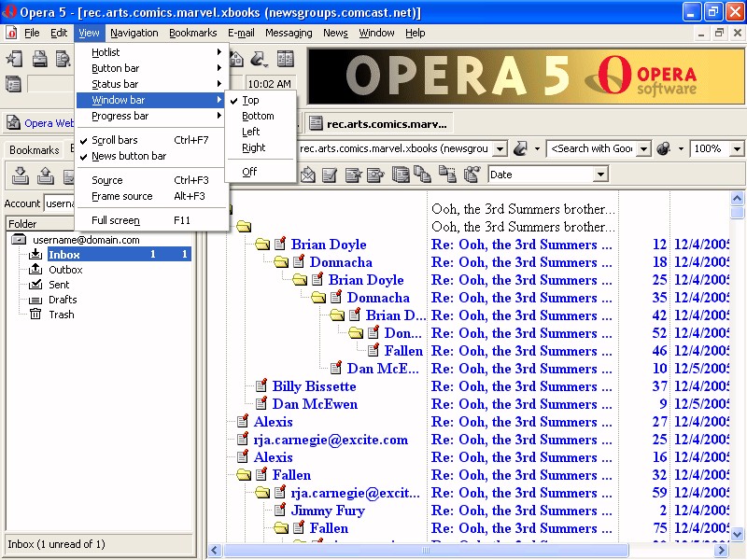The image size is (747, 560).
Task: Click the Outbox folder icon
Action: pyautogui.click(x=35, y=270)
